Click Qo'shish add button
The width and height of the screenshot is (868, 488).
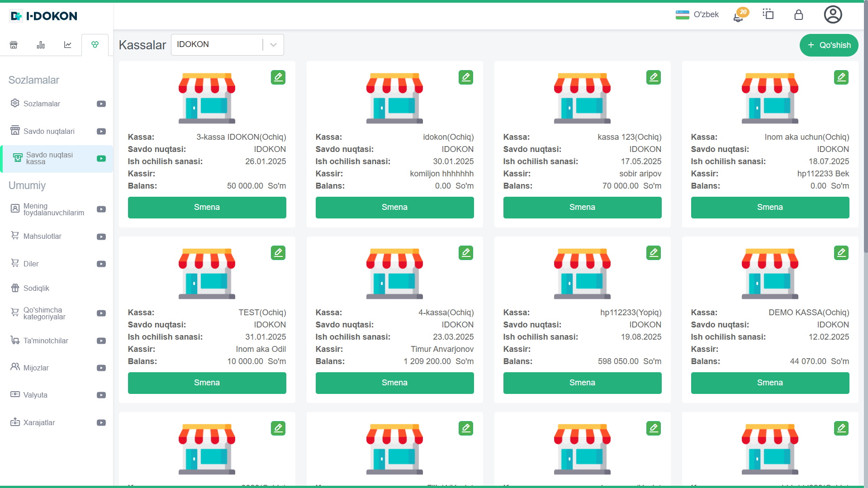(829, 45)
